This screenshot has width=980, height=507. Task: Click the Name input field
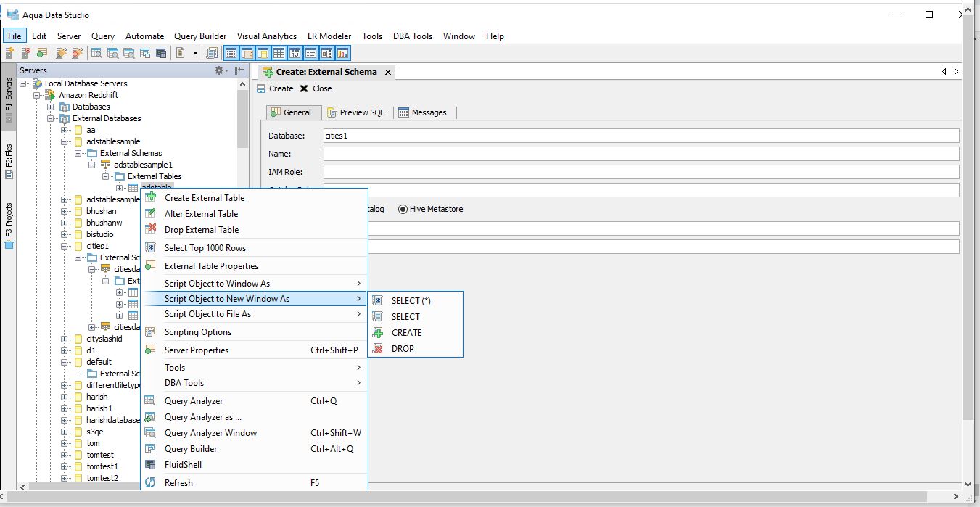(641, 154)
